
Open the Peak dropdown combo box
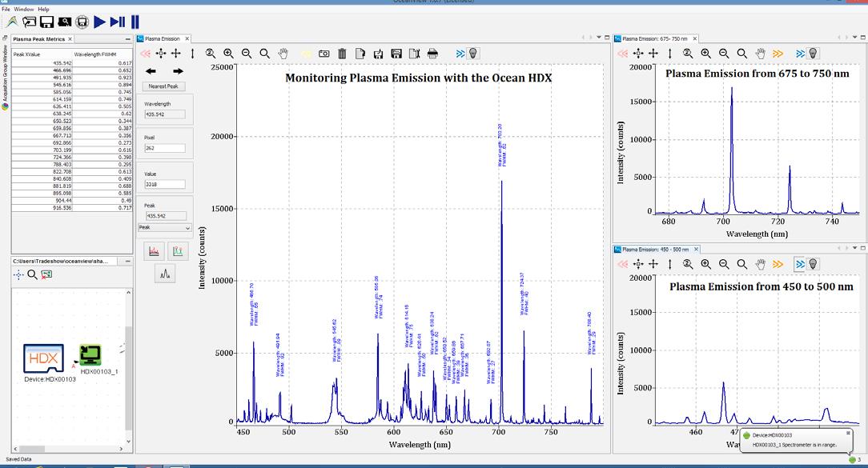click(x=164, y=227)
